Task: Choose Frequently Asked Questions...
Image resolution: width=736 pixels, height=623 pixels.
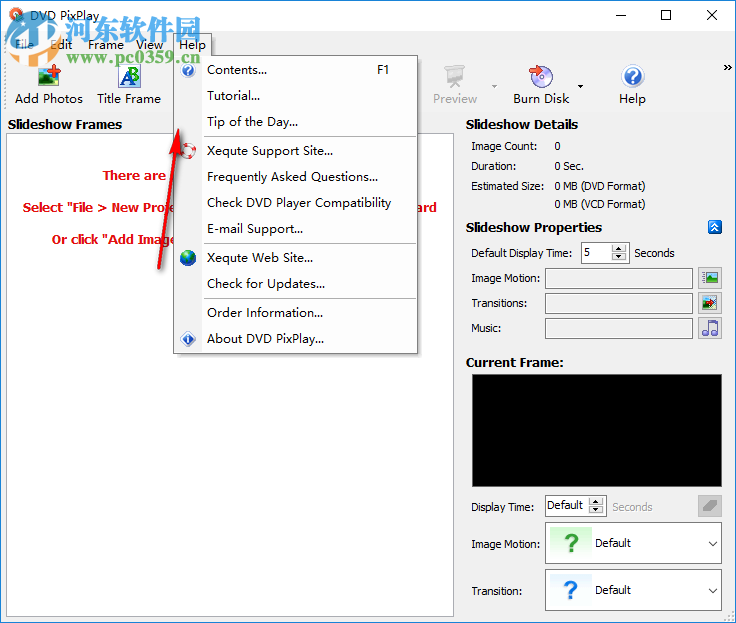Action: click(x=295, y=177)
